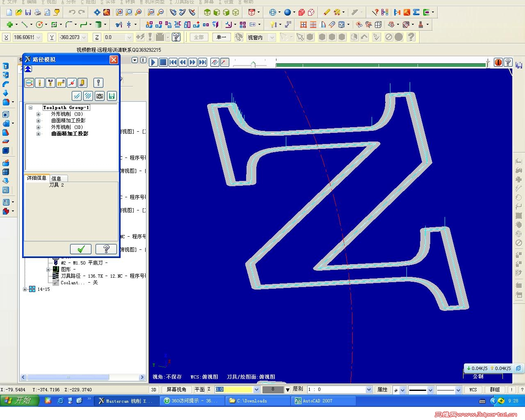The image size is (525, 420).
Task: Click the coordinate help question icon
Action: coord(176,37)
